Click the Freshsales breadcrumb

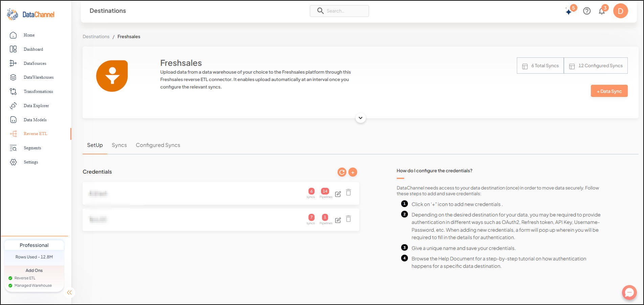tap(129, 36)
